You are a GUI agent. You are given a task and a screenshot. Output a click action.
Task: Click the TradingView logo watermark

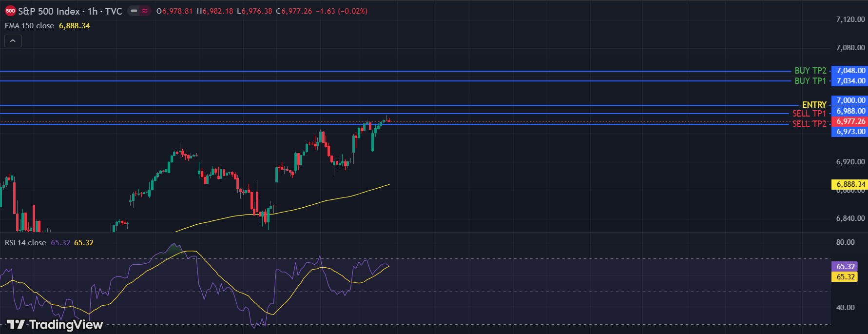pyautogui.click(x=55, y=325)
